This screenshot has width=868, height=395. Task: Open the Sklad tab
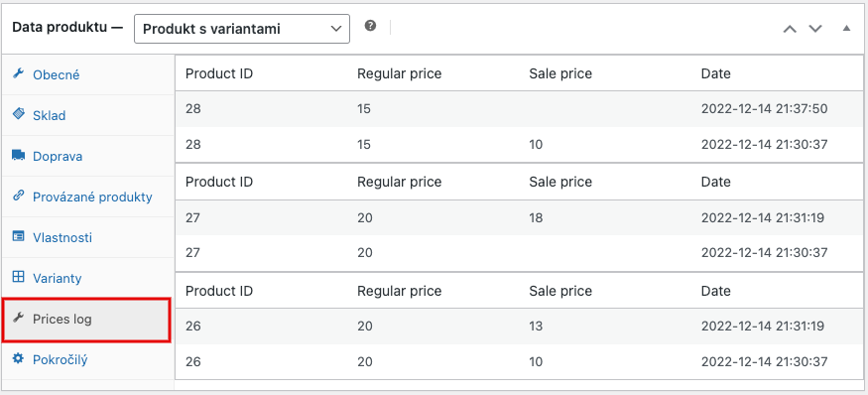coord(88,115)
